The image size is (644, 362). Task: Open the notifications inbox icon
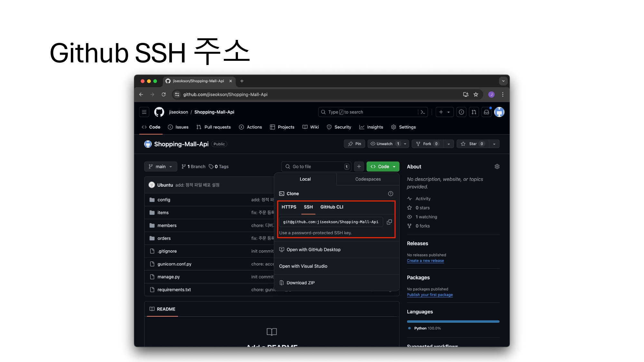click(x=487, y=112)
